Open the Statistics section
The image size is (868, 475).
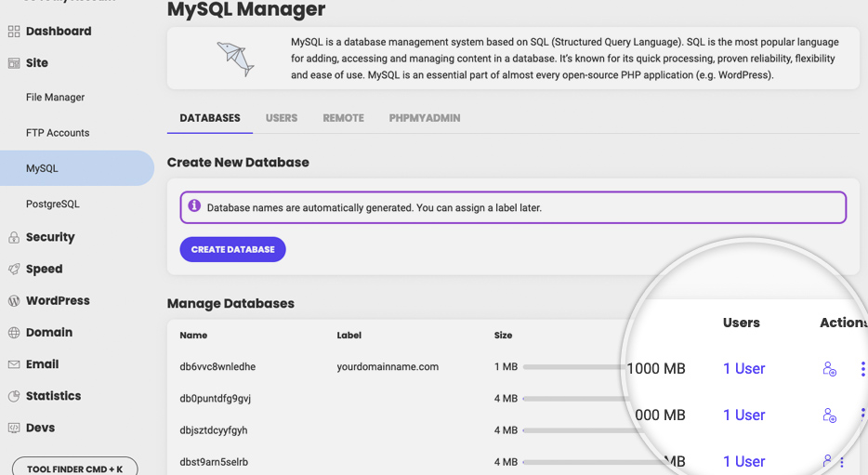point(54,396)
